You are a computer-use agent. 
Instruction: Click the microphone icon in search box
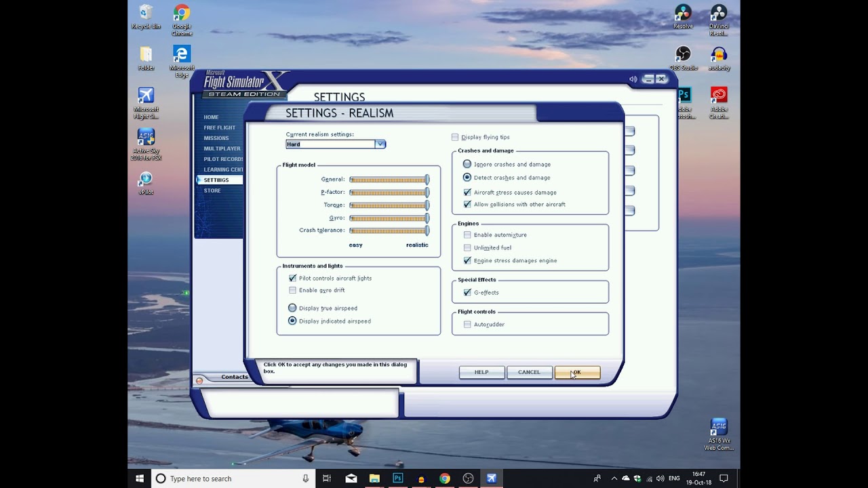click(x=306, y=479)
